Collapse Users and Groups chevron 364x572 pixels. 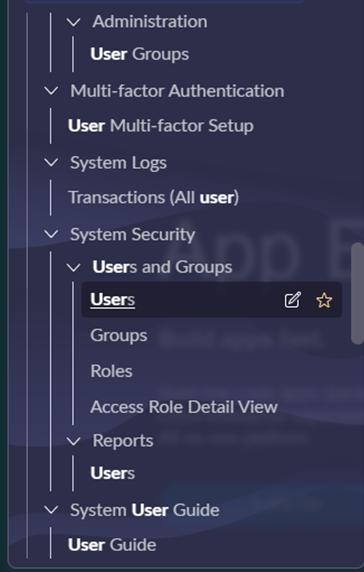click(74, 267)
